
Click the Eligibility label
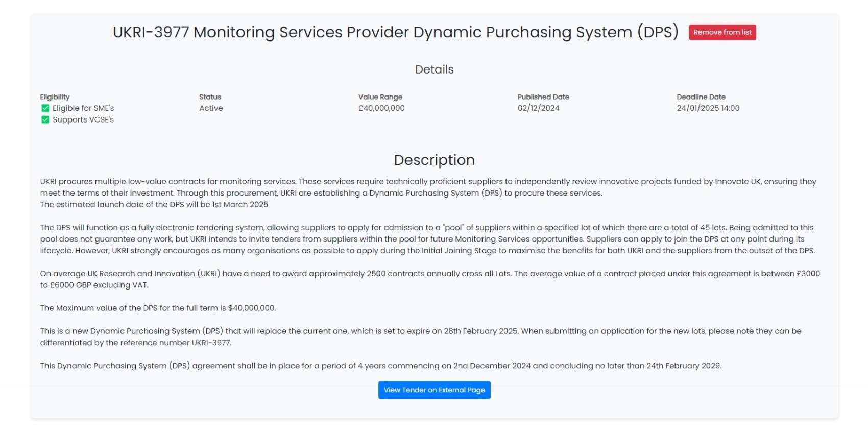[x=55, y=97]
